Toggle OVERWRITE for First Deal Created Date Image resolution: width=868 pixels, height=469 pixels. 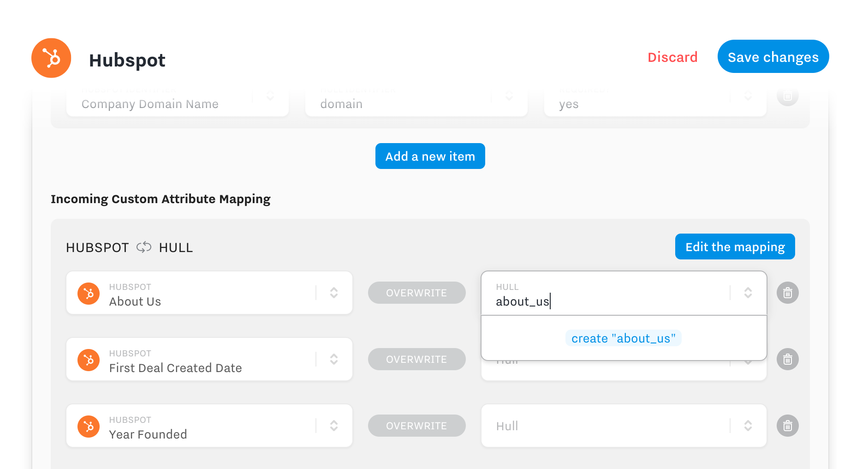416,359
